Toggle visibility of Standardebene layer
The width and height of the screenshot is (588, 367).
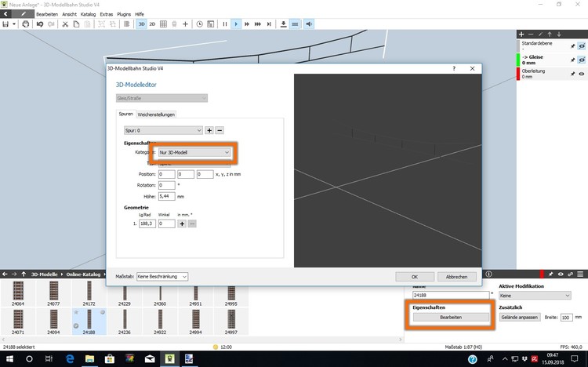tap(582, 46)
